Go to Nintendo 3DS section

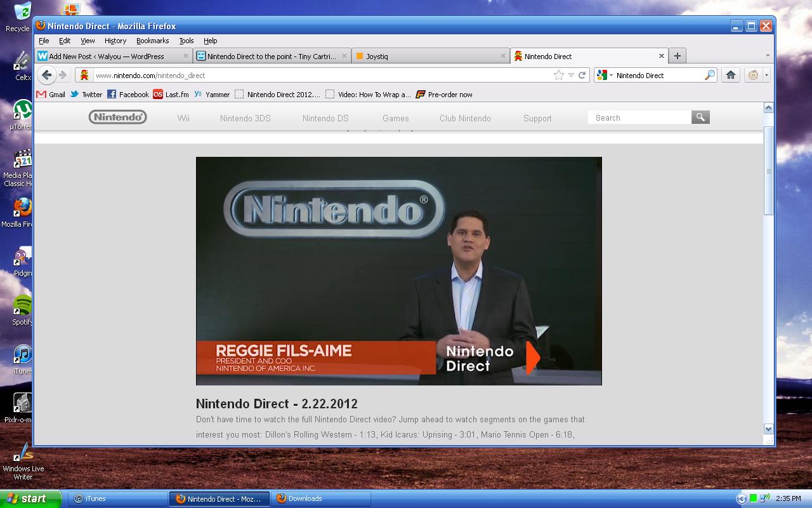point(245,118)
